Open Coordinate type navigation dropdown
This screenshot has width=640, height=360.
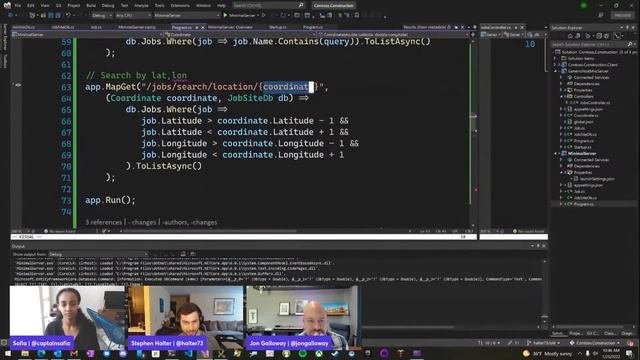coord(240,35)
